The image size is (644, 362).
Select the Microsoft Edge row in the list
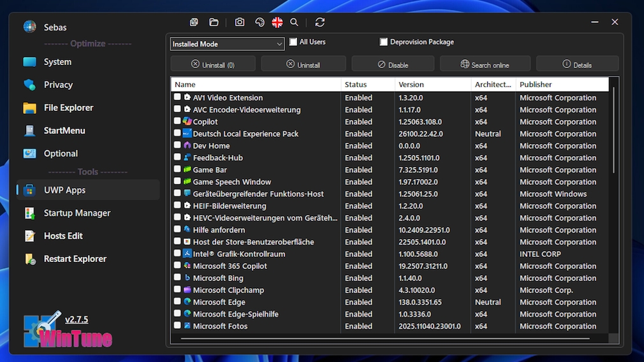(219, 302)
